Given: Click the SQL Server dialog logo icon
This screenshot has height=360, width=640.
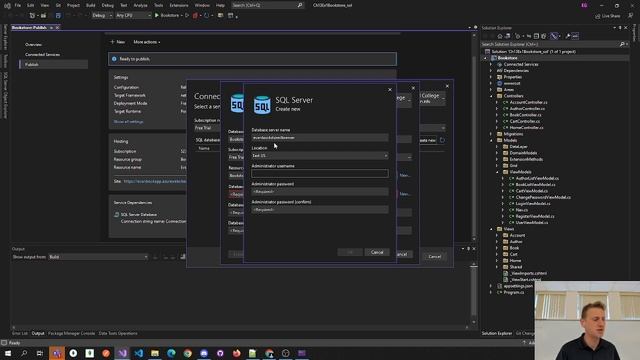Looking at the screenshot, I should [x=262, y=104].
